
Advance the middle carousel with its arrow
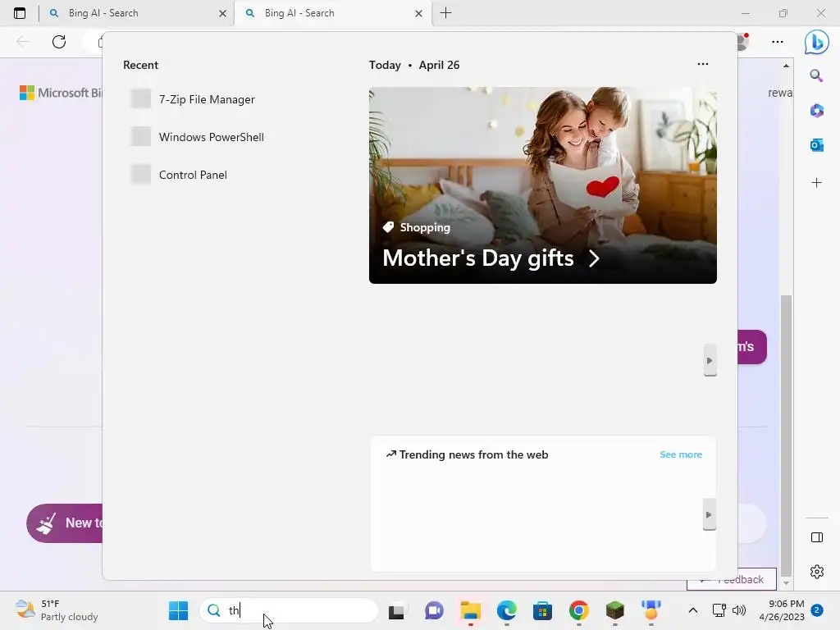710,361
